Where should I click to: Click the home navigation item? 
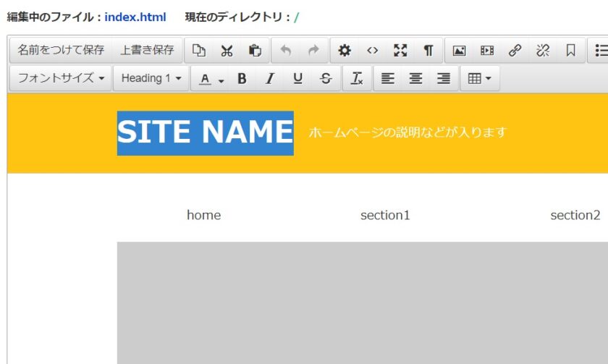click(204, 215)
